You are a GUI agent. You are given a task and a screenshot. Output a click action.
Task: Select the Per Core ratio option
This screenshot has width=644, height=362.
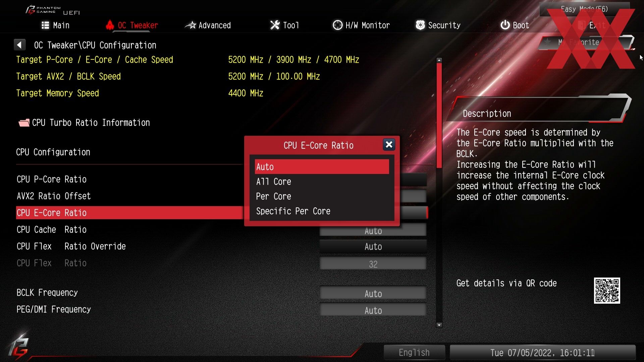[322, 196]
